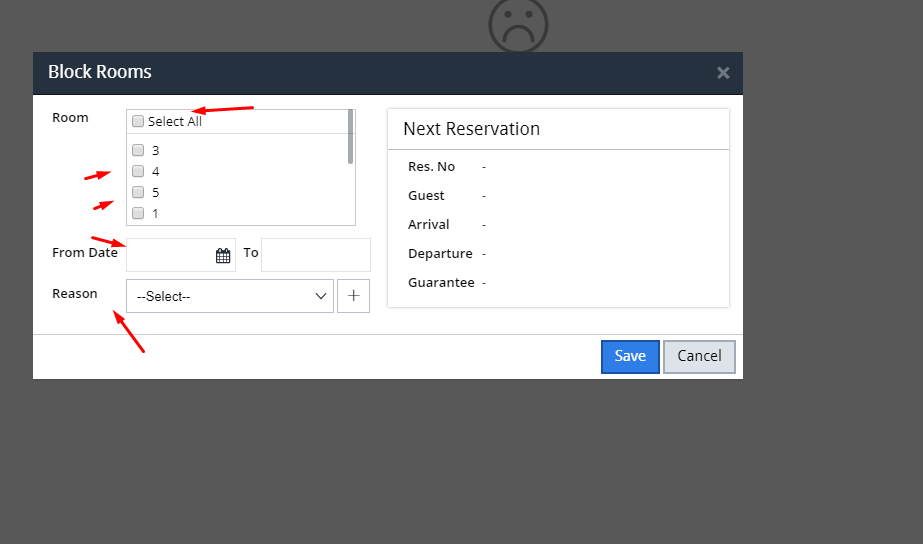Check room 3 checkbox

pyautogui.click(x=138, y=150)
